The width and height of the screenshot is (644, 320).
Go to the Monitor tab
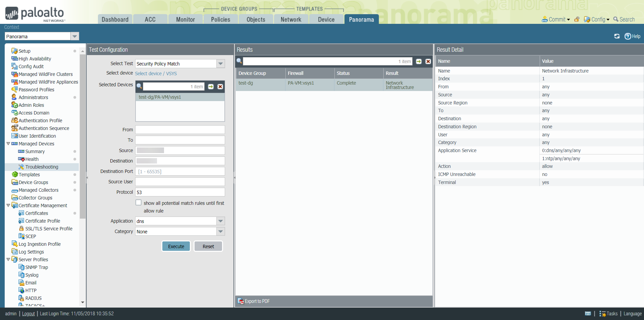(185, 19)
